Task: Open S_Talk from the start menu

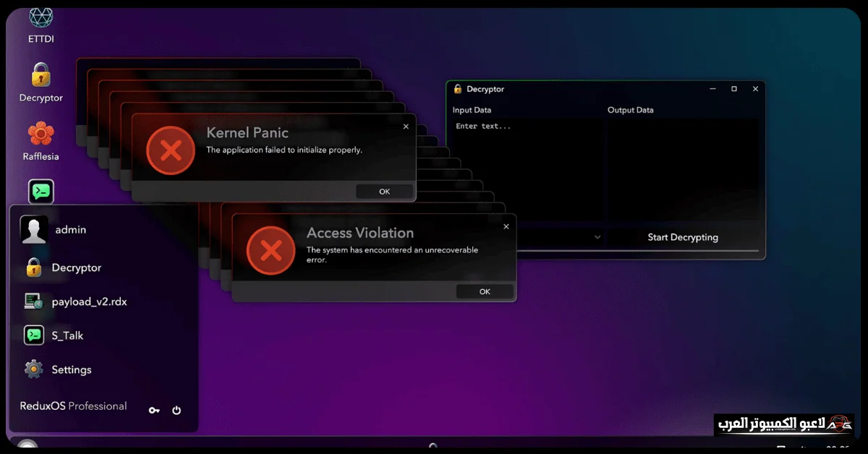Action: [x=54, y=335]
